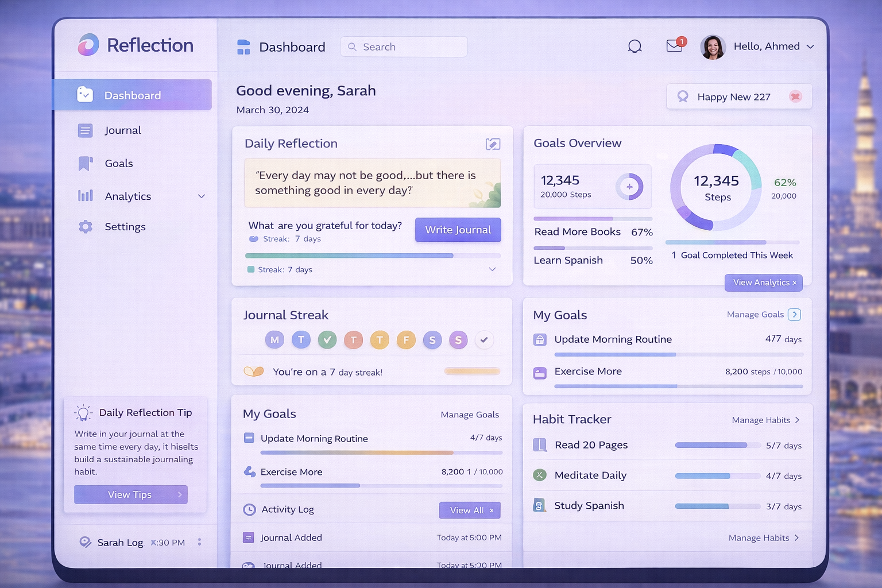
Task: Click the Read More Books progress bar
Action: click(593, 218)
